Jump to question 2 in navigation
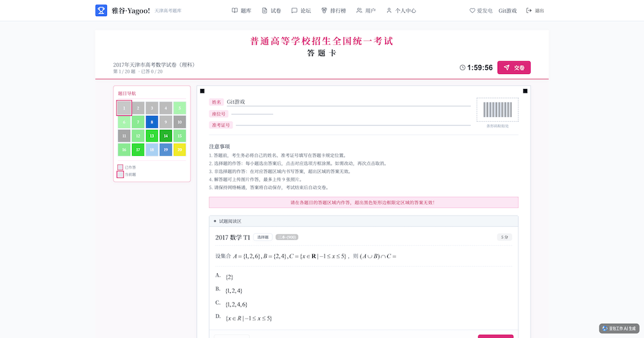 138,108
